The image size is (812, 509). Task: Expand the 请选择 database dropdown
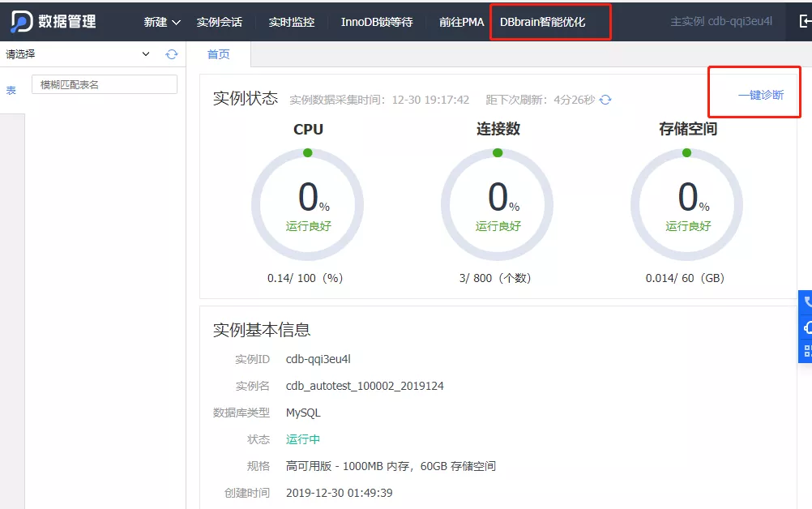(78, 53)
